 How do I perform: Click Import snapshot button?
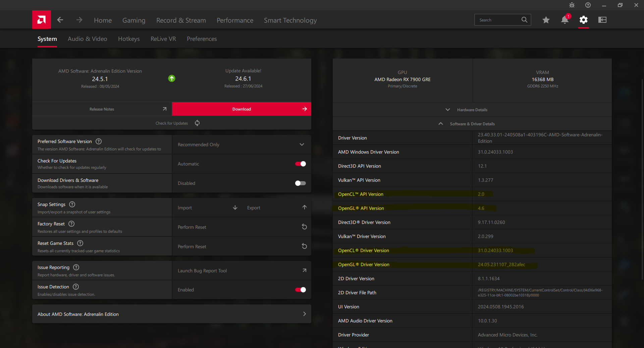207,208
